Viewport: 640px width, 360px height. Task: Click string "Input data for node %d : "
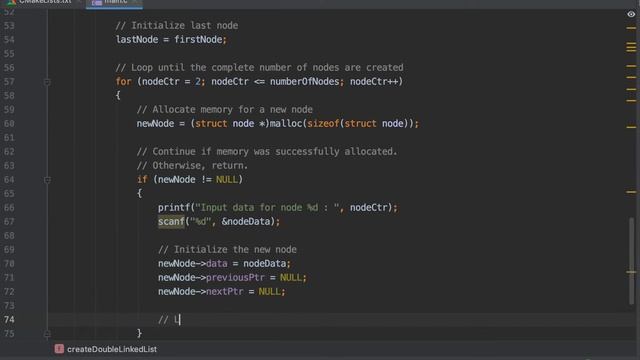click(267, 208)
